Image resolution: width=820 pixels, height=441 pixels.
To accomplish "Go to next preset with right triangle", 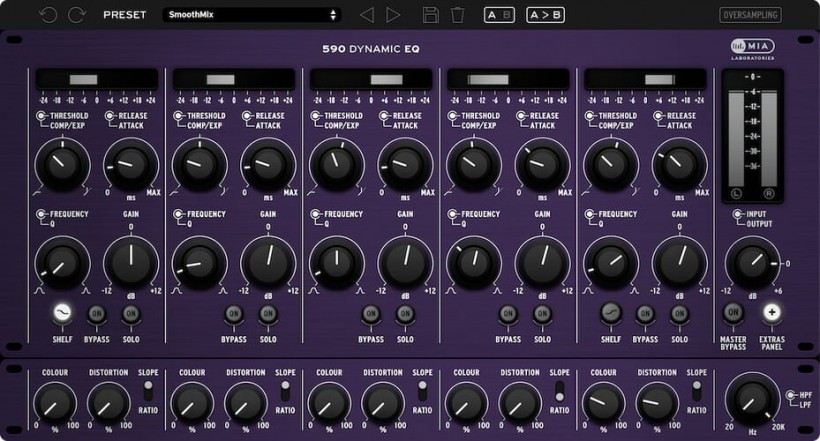I will click(x=393, y=15).
